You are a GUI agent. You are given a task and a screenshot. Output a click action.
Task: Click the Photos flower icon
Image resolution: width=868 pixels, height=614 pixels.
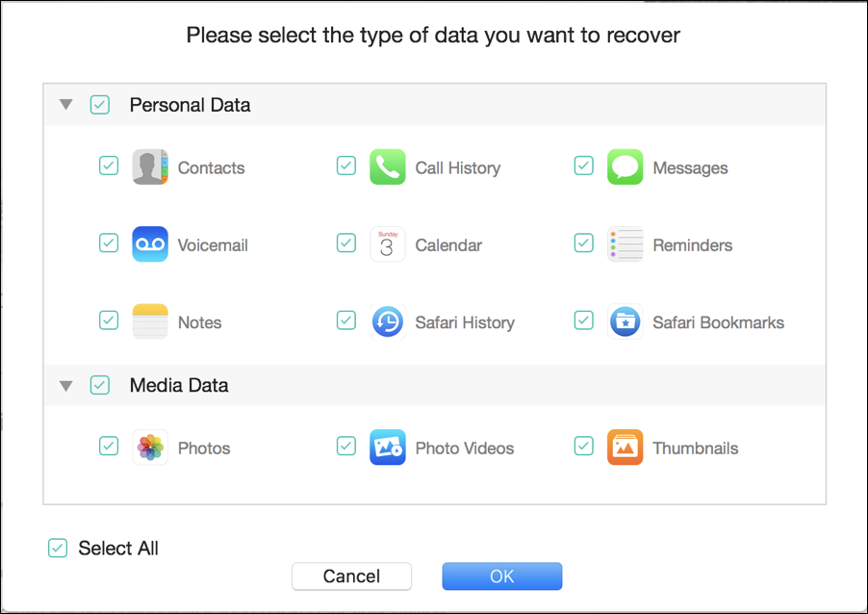click(x=150, y=448)
